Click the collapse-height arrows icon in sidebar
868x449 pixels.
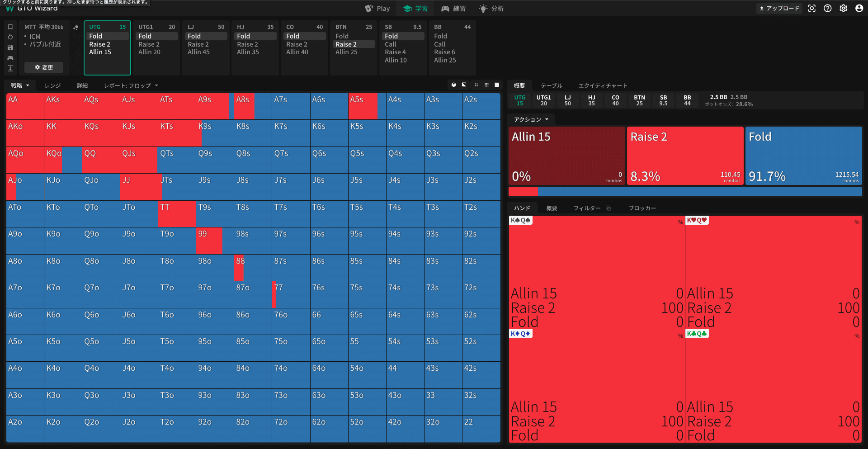[10, 68]
